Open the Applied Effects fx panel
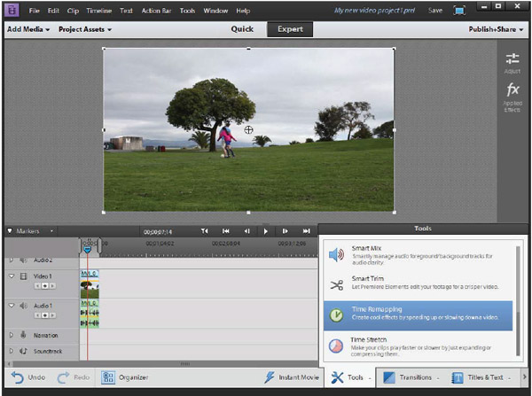The height and width of the screenshot is (396, 532). [x=512, y=89]
